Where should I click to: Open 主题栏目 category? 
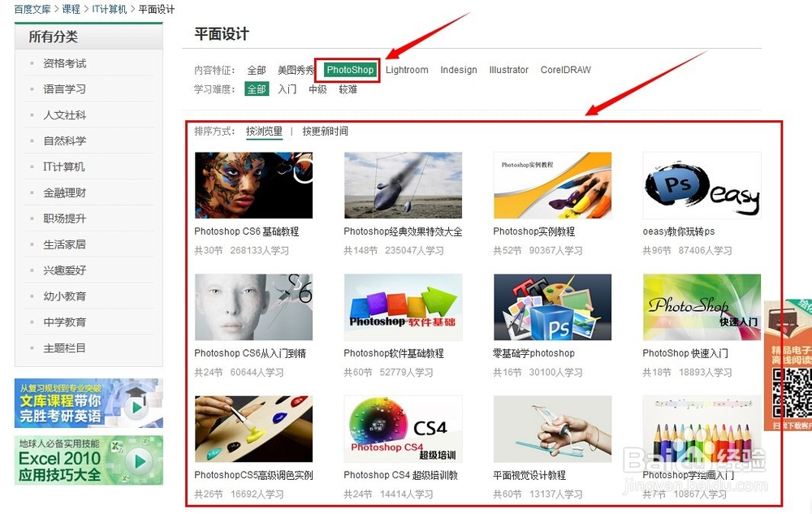tap(65, 348)
